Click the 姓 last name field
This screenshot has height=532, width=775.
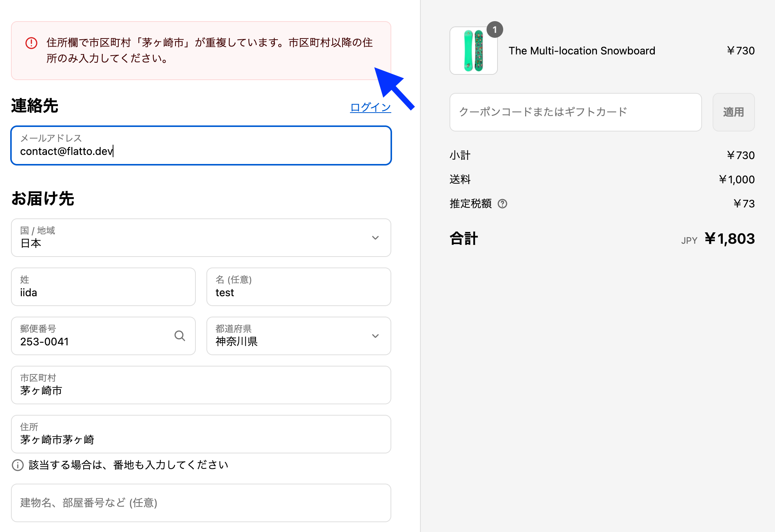click(103, 287)
